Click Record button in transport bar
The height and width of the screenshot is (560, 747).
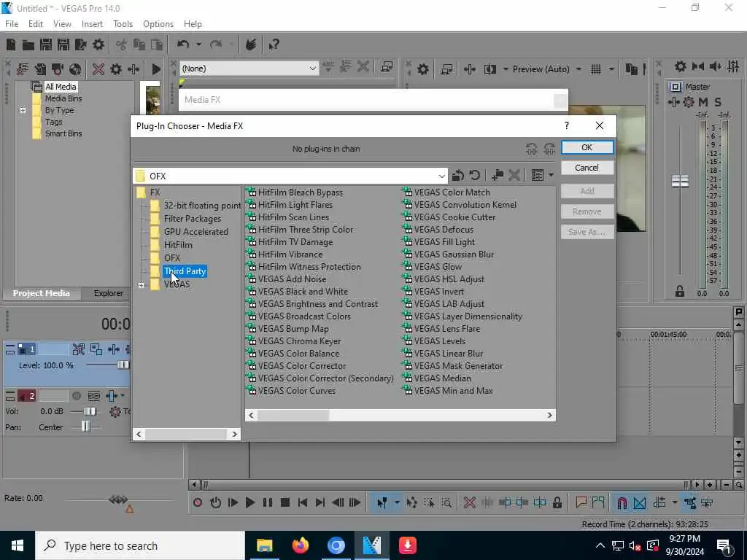click(198, 502)
